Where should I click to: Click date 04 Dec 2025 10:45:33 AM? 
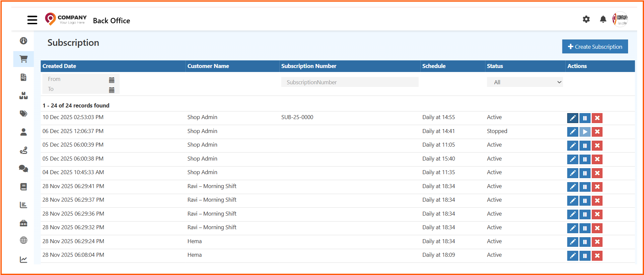[x=73, y=172]
